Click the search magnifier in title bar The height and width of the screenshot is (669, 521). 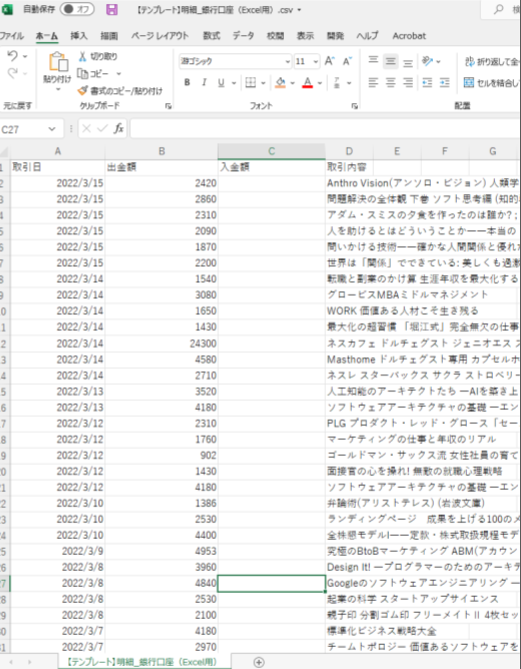499,10
